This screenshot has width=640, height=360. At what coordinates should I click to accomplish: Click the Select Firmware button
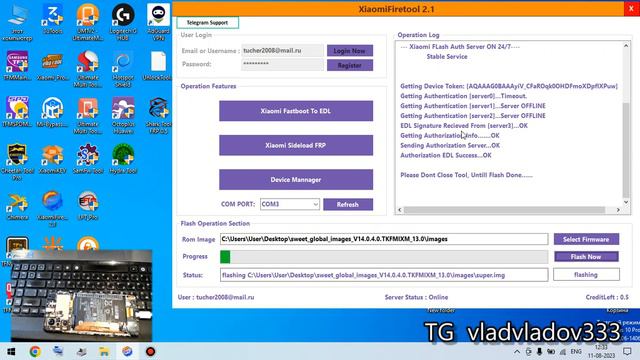point(586,239)
